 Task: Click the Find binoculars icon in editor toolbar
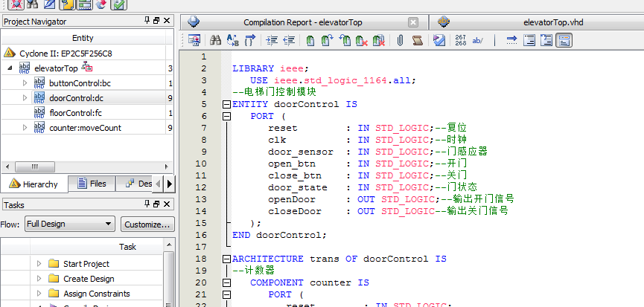(215, 40)
